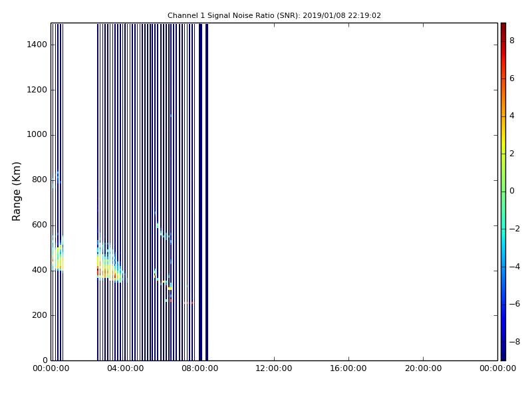Click the 800 tick label on the range axis
Image resolution: width=532 pixels, height=399 pixels.
[x=39, y=180]
